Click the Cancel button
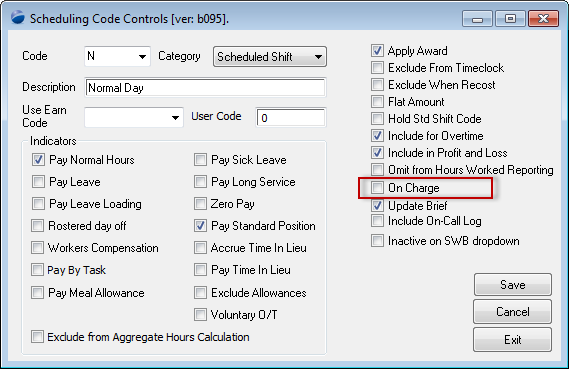This screenshot has height=369, width=569. pos(512,312)
